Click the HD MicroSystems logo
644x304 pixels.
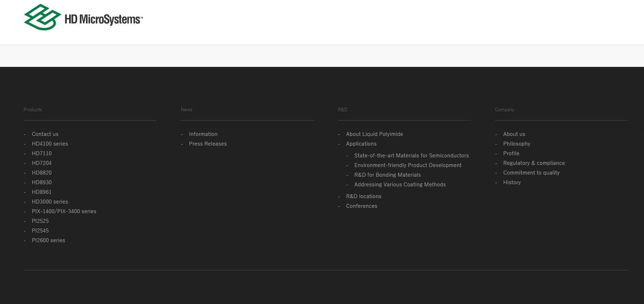(x=83, y=18)
